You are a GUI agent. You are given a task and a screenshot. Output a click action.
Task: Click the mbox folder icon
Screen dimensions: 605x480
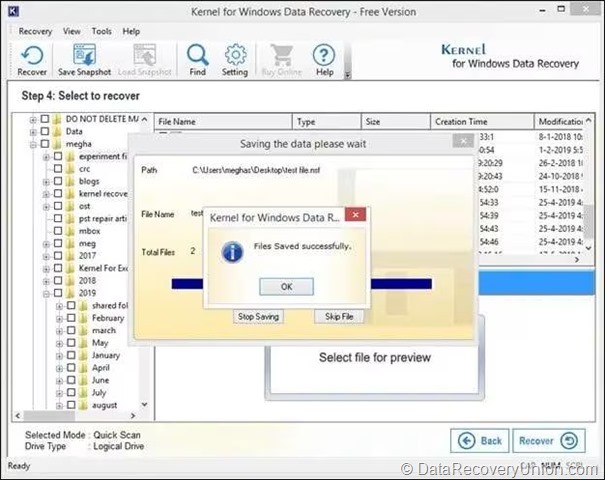coord(70,231)
